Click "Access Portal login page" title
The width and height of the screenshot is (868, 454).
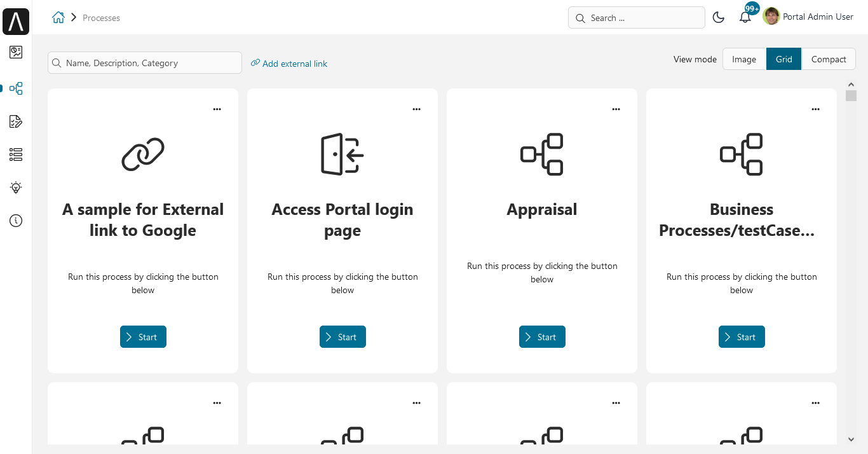tap(342, 220)
